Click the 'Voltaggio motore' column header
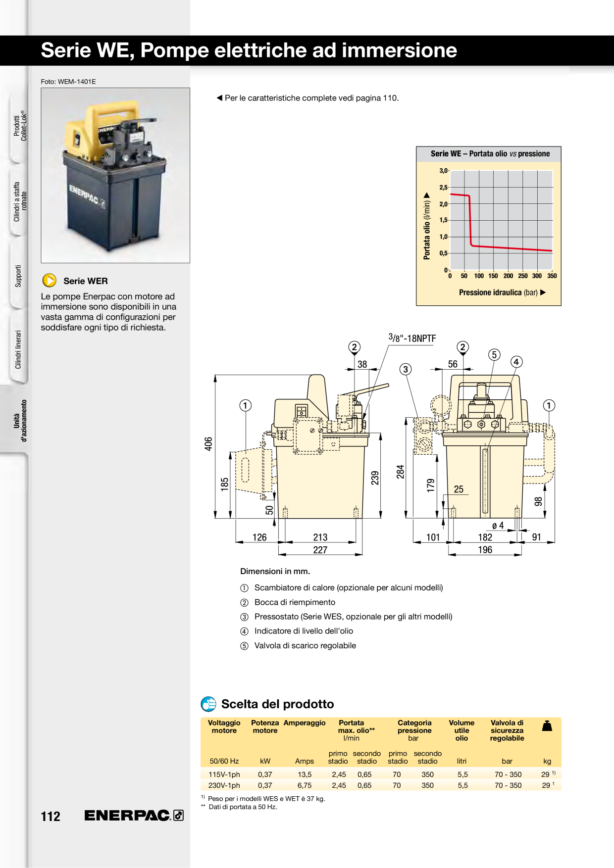 tap(224, 726)
